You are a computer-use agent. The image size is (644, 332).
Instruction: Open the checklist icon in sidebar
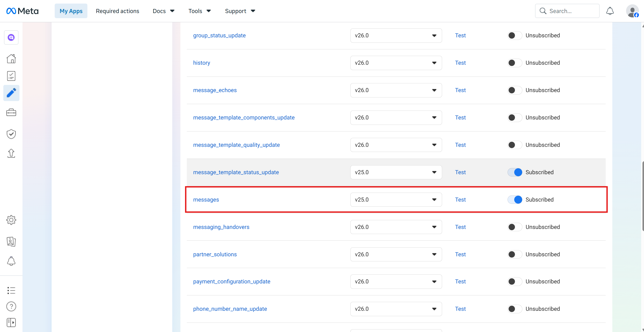(x=11, y=76)
